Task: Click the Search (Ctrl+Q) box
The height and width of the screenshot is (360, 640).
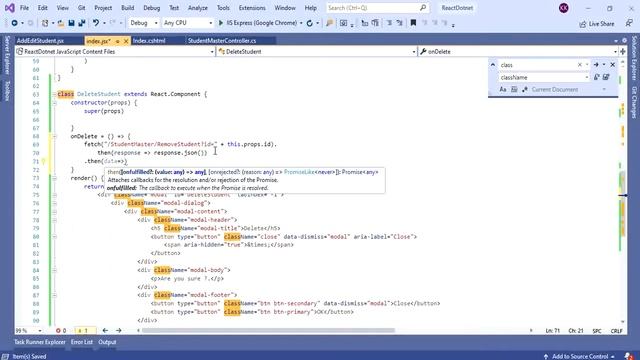Action: pos(377,8)
